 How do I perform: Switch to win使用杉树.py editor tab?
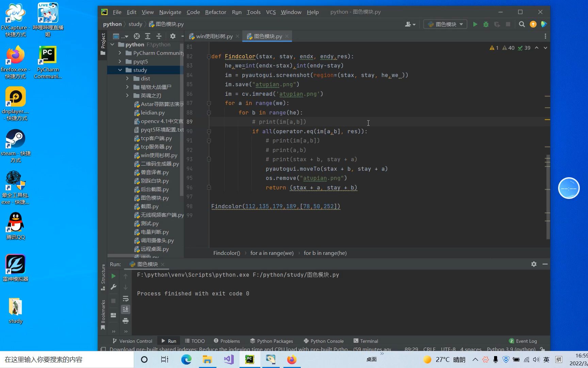[x=214, y=36]
